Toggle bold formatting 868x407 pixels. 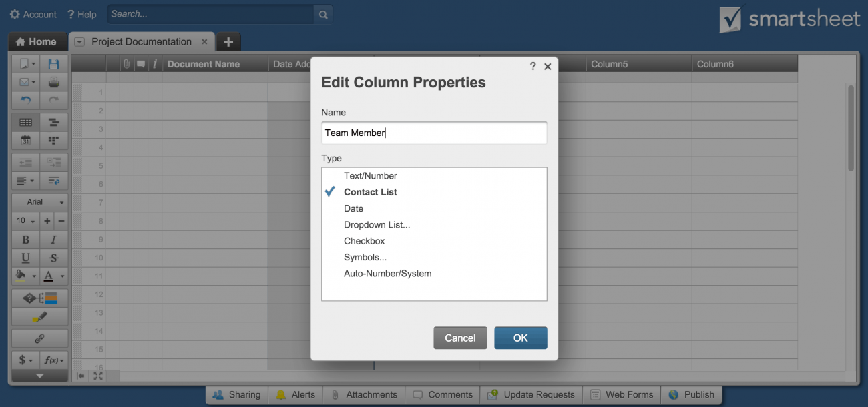coord(25,239)
